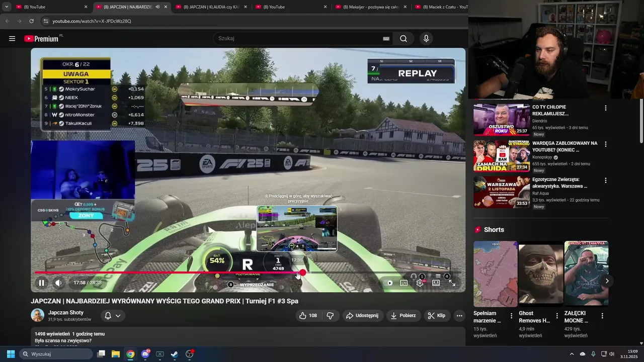Switch to 'JAPCZAN | KLAUDIA czy KA' tab
The width and height of the screenshot is (644, 362).
[211, 7]
